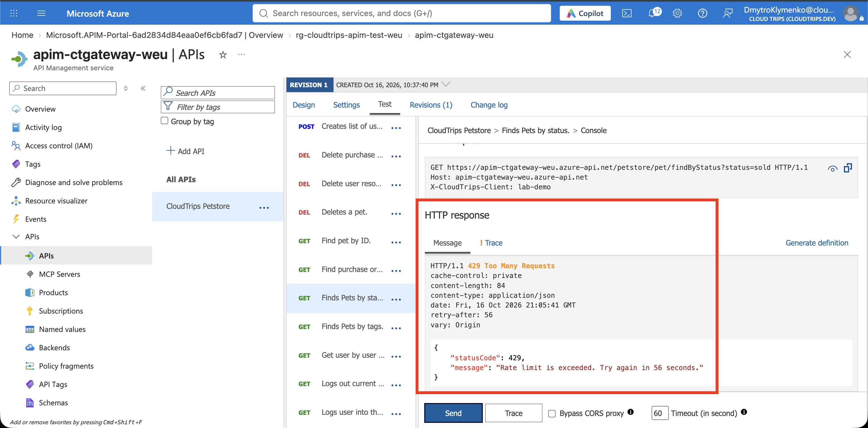Open the help question mark icon

(702, 13)
